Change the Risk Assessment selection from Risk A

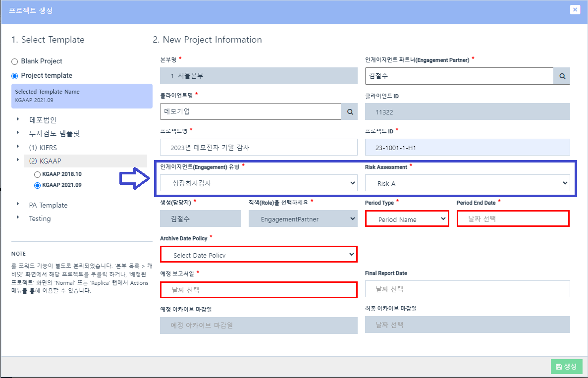(468, 183)
